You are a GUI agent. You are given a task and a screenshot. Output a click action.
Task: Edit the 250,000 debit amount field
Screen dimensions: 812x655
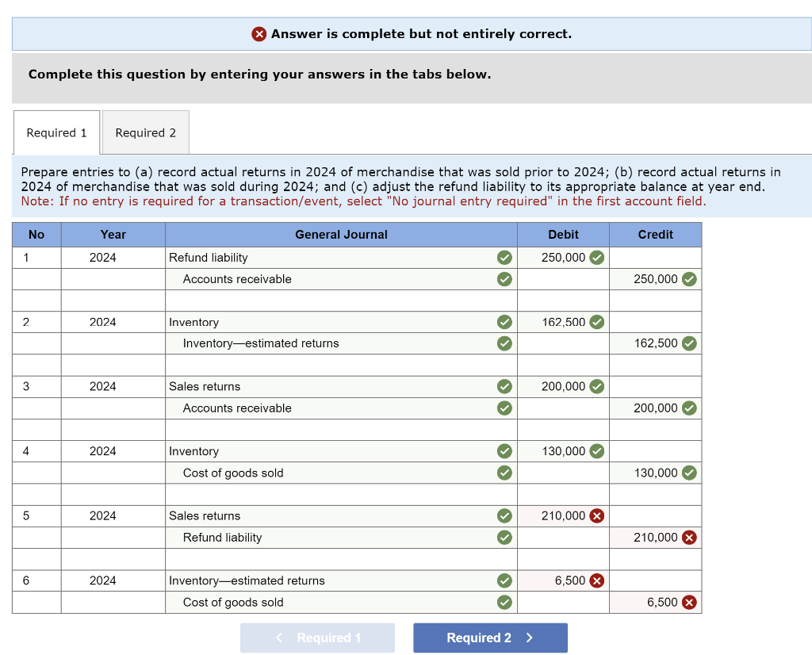563,258
